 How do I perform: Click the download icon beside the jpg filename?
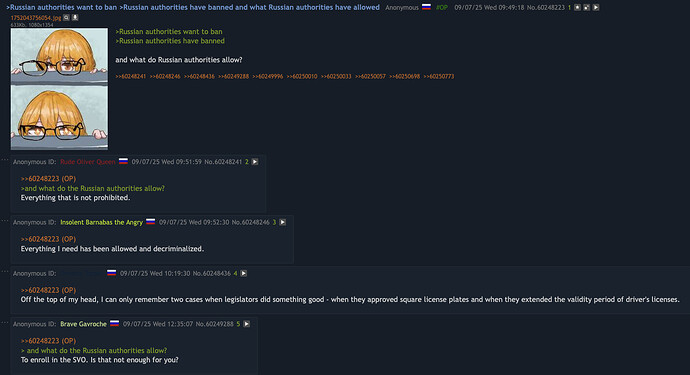75,18
